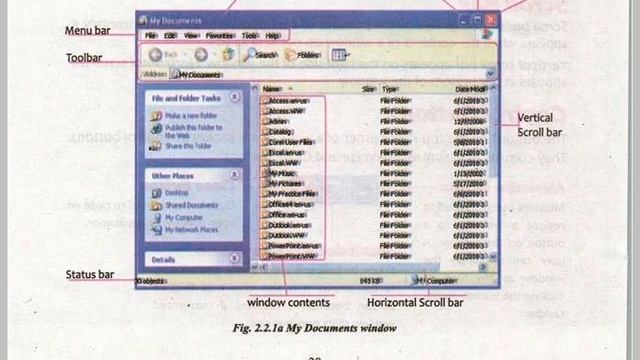Viewport: 640px width, 360px height.
Task: Open the Back button history dropdown
Action: (184, 55)
